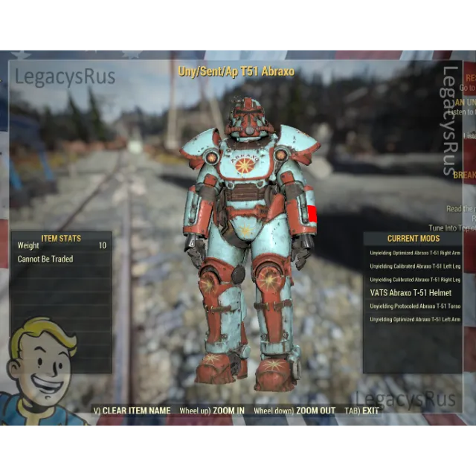Select the VATS Abraxo T-51 Helmet mod
The image size is (476, 476).
411,293
